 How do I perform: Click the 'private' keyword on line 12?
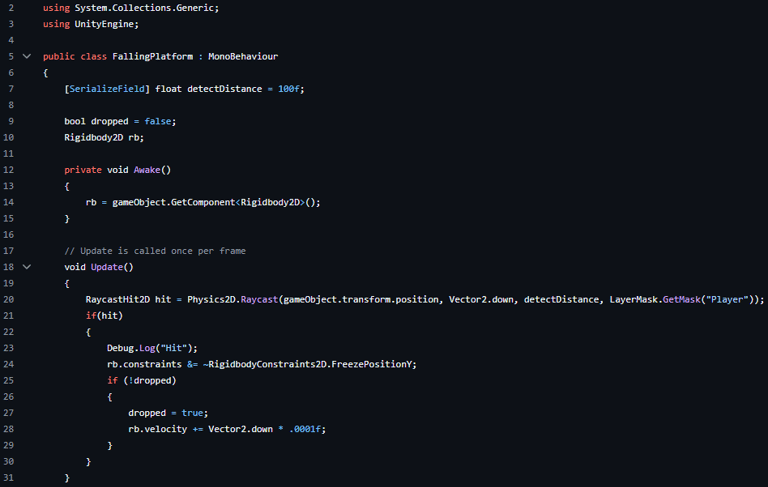coord(83,170)
